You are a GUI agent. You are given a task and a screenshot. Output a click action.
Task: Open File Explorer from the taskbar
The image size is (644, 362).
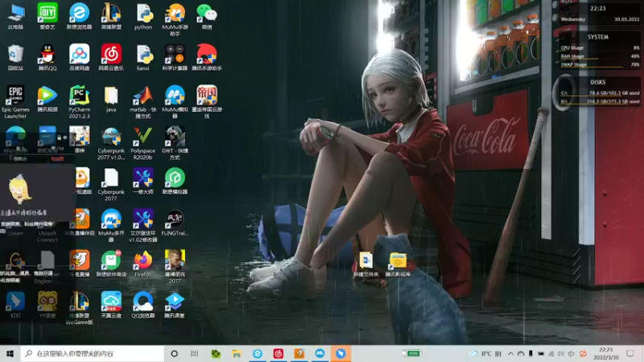tap(236, 353)
